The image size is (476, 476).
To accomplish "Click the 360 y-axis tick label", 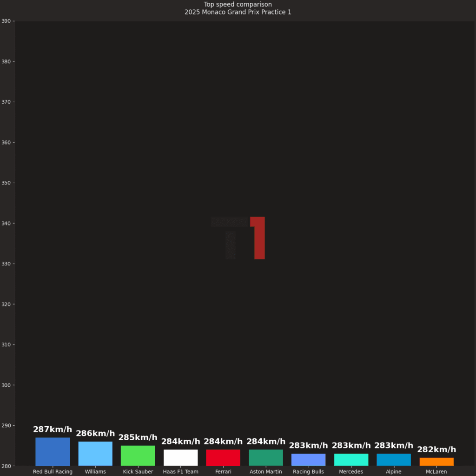I will (6, 142).
